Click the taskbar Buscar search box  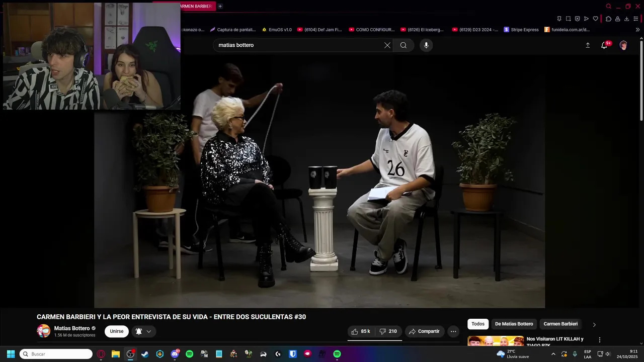[56, 354]
